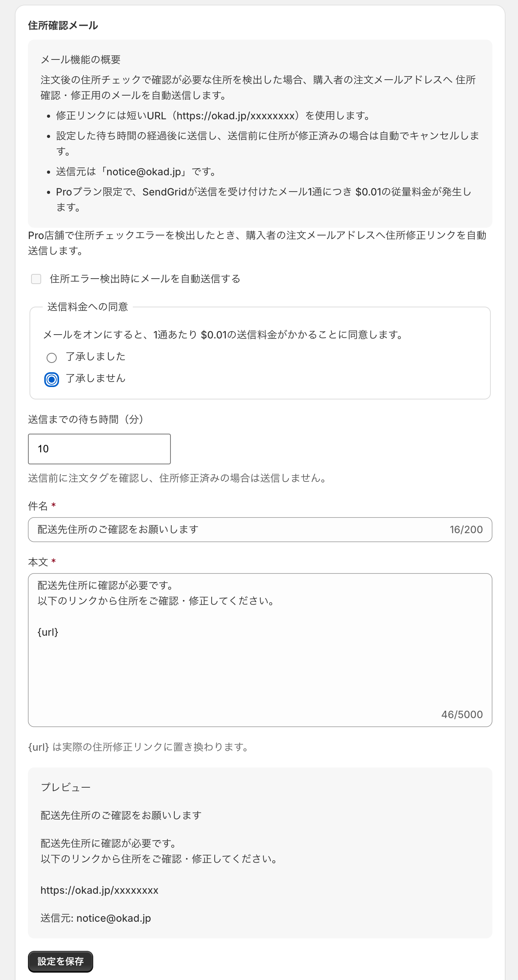
Task: Select the 了承しません radio button
Action: pos(52,379)
